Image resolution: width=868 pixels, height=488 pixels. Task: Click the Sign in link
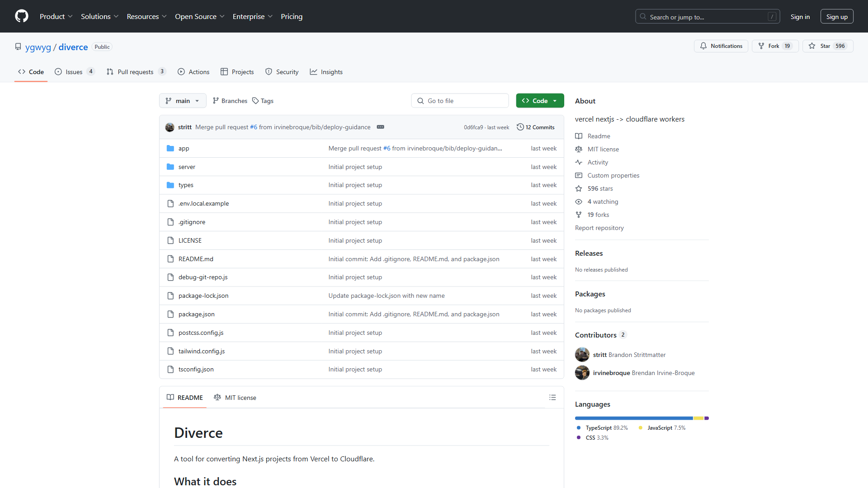tap(800, 17)
